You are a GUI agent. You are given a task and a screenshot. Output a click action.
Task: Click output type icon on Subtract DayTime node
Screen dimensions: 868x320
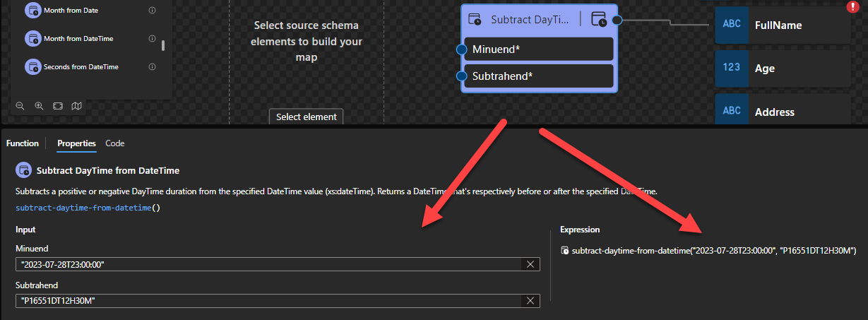coord(599,20)
